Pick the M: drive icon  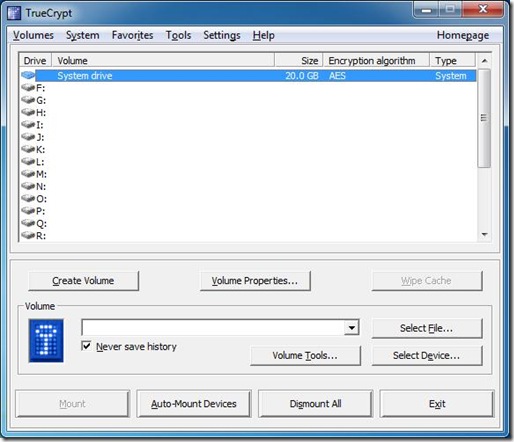pos(28,174)
